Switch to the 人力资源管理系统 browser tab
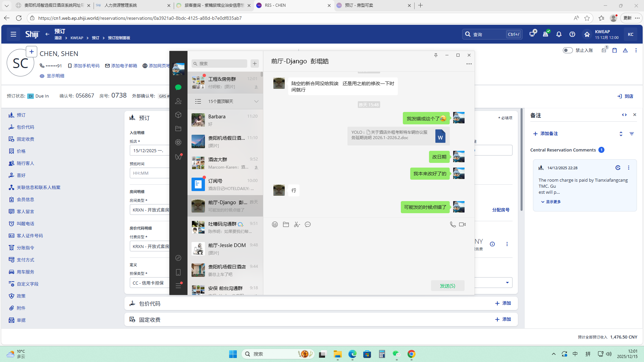 pos(121,5)
